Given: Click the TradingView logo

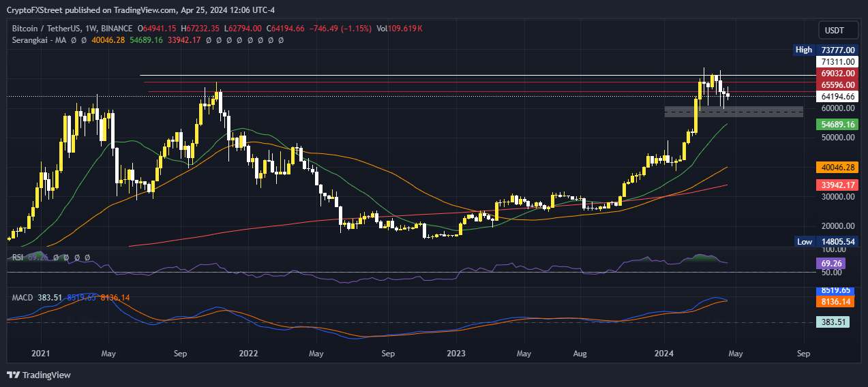Looking at the screenshot, I should (38, 375).
